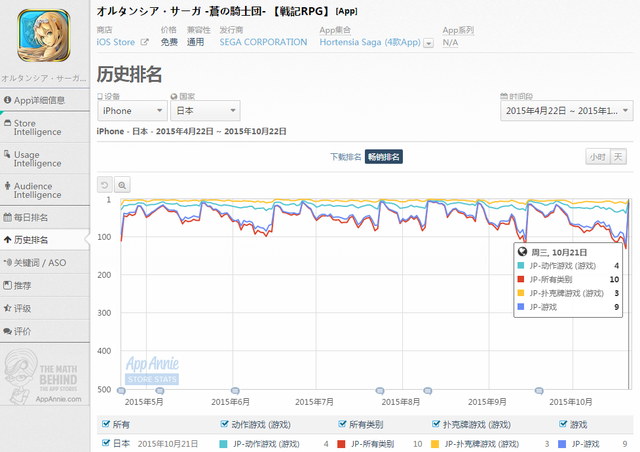Open Hortensia Saga app collection link
This screenshot has height=452, width=640.
click(370, 42)
